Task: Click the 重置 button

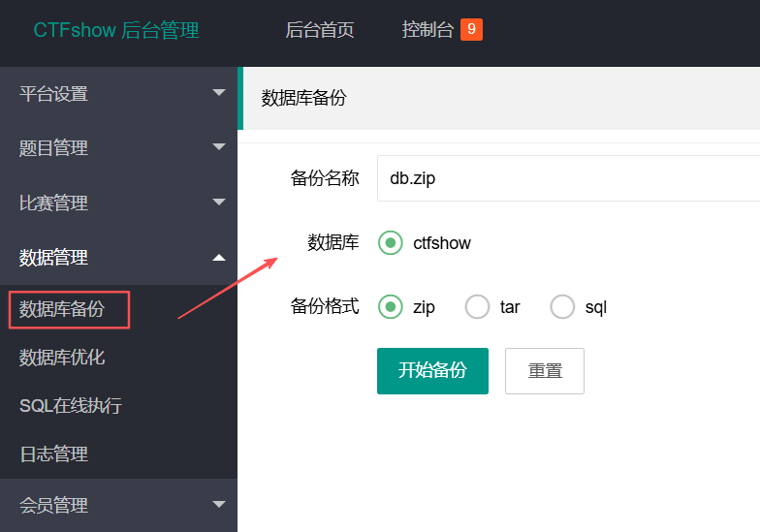Action: pos(545,371)
